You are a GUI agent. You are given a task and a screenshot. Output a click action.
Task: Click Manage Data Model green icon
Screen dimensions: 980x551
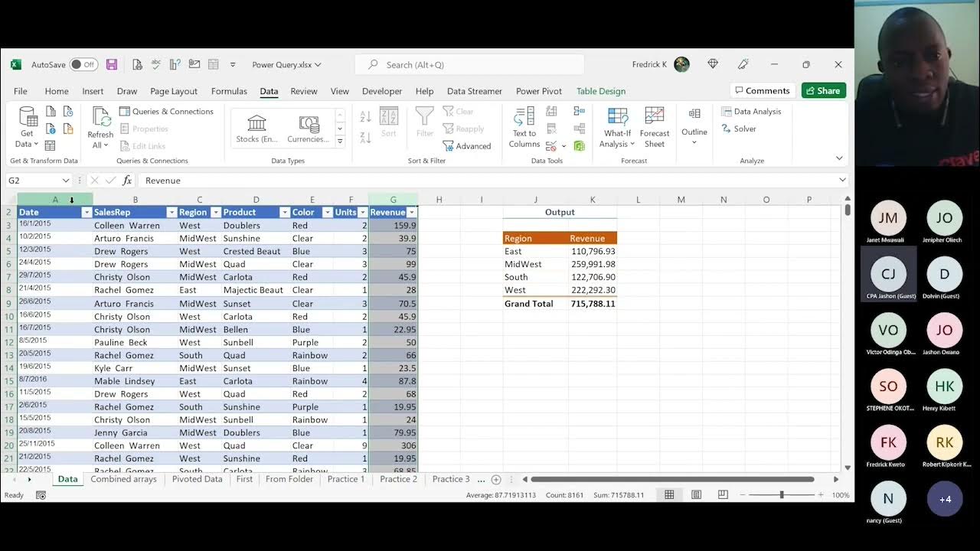[x=580, y=146]
